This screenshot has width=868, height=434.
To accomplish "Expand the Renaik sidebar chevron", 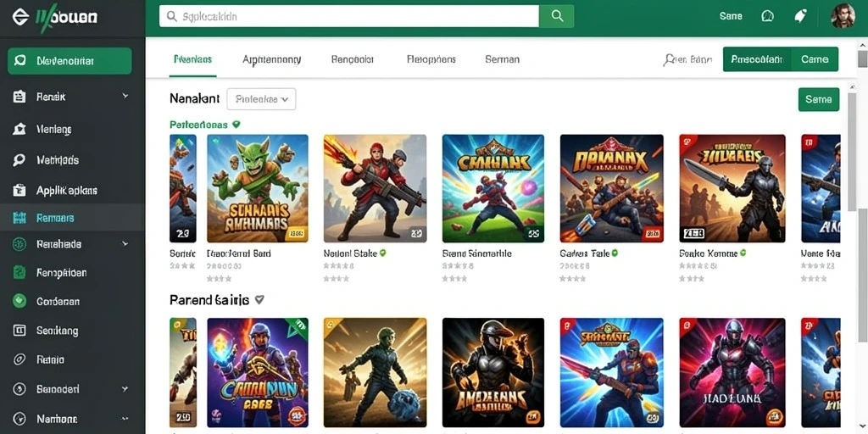I will (x=125, y=97).
